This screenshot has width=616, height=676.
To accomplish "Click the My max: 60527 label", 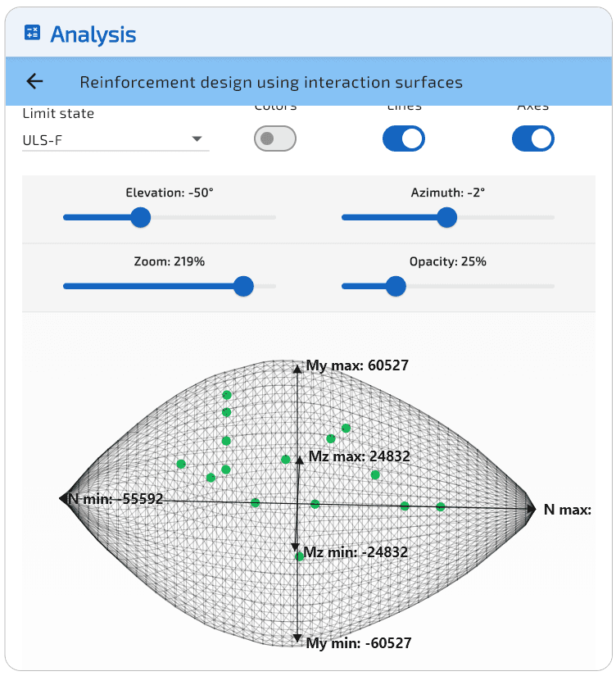I will click(356, 365).
